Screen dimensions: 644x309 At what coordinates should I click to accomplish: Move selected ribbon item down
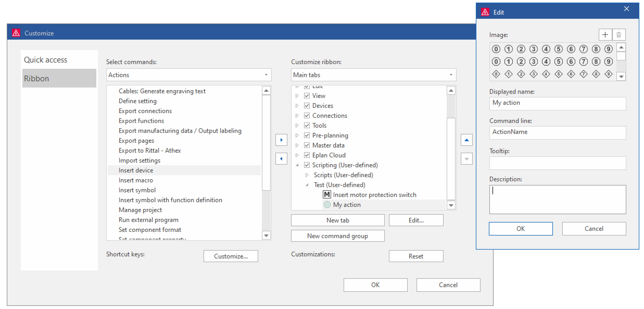coord(467,159)
